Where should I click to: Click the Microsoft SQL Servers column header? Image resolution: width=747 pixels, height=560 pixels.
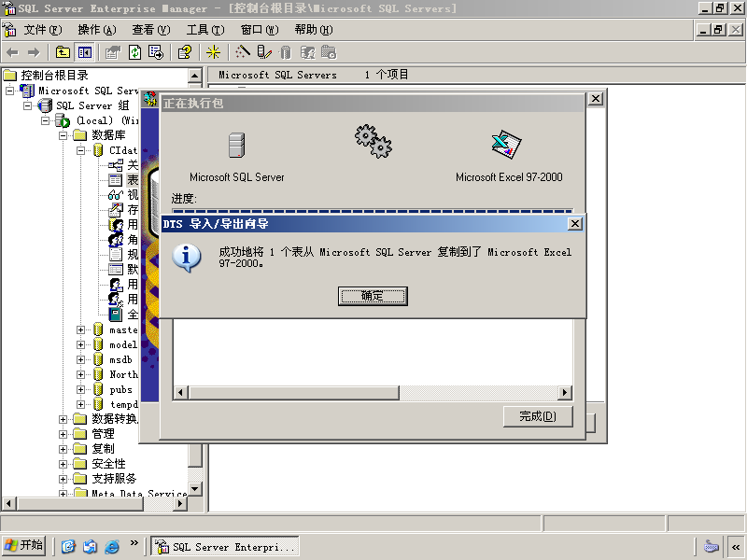(277, 75)
